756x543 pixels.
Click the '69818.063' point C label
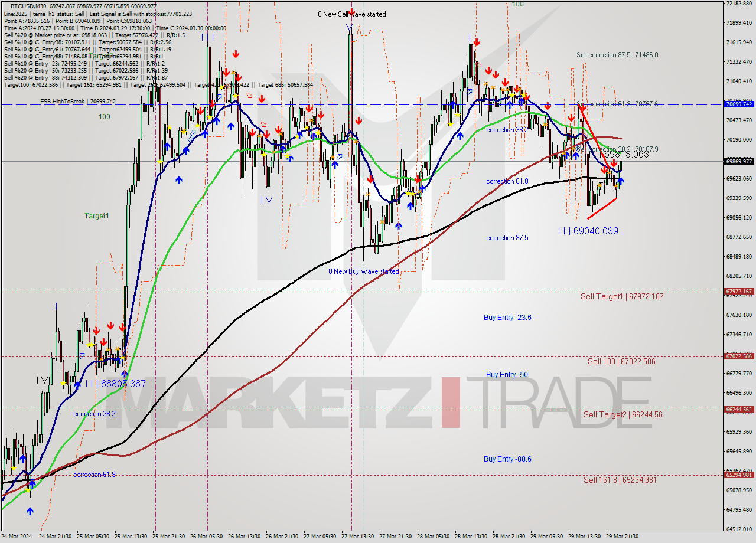coord(626,155)
